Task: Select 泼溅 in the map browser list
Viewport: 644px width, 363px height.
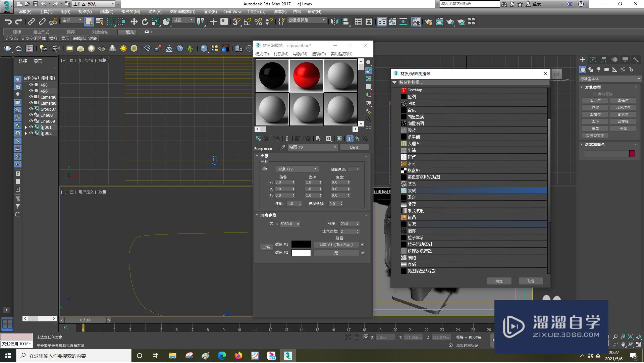Action: pyautogui.click(x=474, y=191)
